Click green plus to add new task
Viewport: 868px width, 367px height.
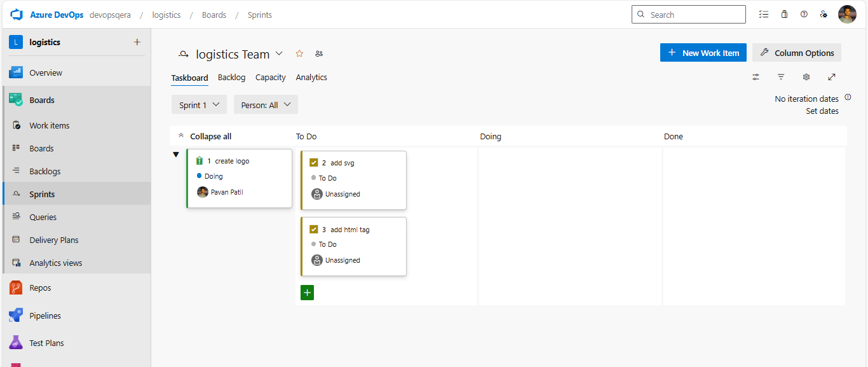point(307,293)
